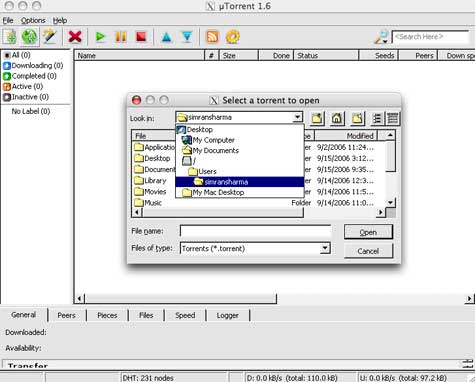This screenshot has height=382, width=475.
Task: Select the All (0) category
Action: [x=17, y=55]
